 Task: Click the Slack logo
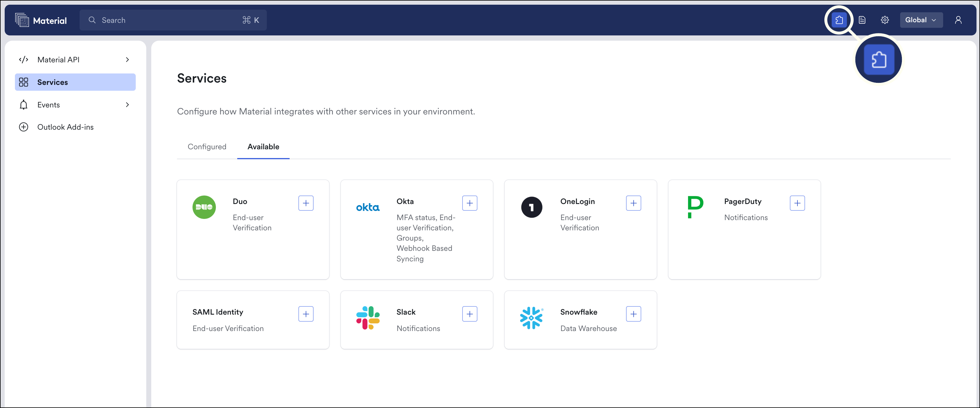[x=368, y=318]
